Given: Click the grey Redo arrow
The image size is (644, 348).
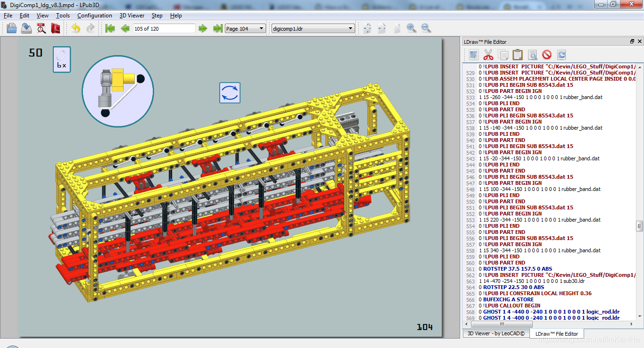Looking at the screenshot, I should coord(90,28).
